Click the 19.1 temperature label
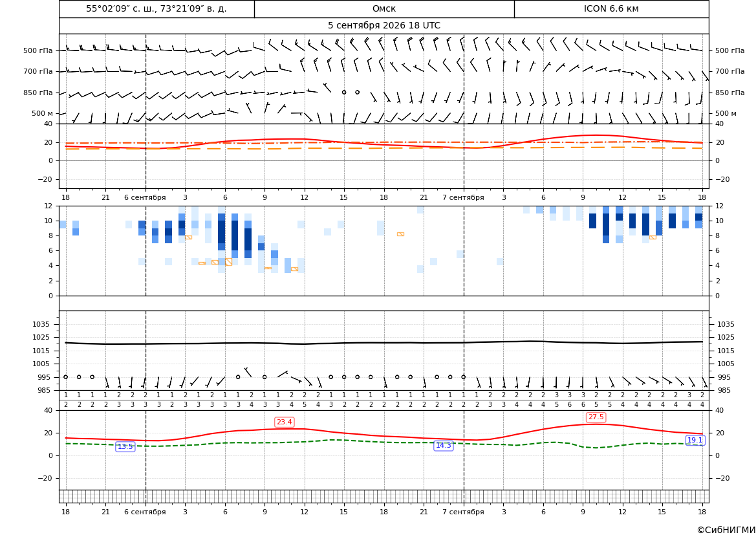This screenshot has height=535, width=756. (695, 440)
